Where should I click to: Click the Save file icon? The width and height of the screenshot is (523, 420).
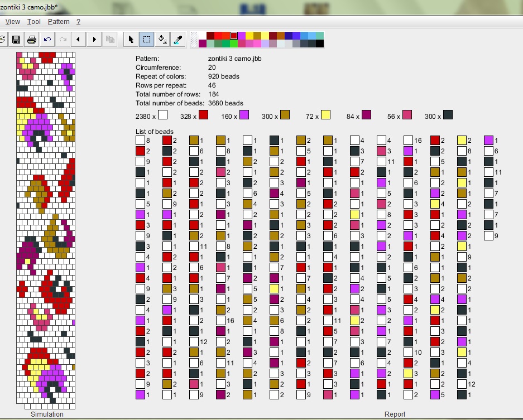[x=16, y=40]
